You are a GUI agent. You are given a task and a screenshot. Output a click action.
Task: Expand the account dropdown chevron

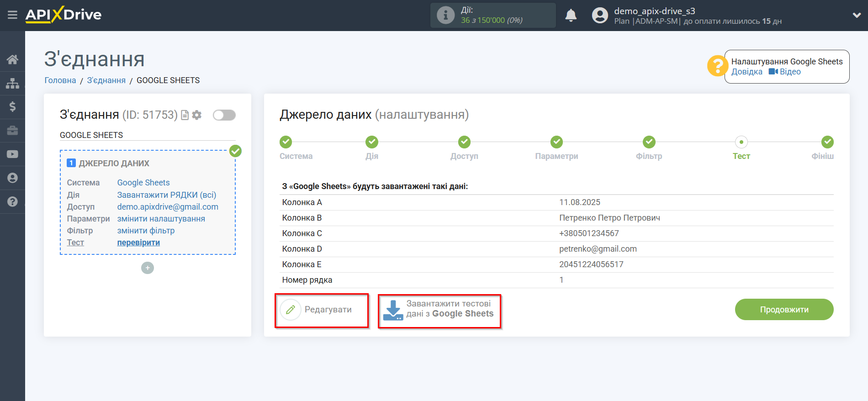tap(857, 15)
